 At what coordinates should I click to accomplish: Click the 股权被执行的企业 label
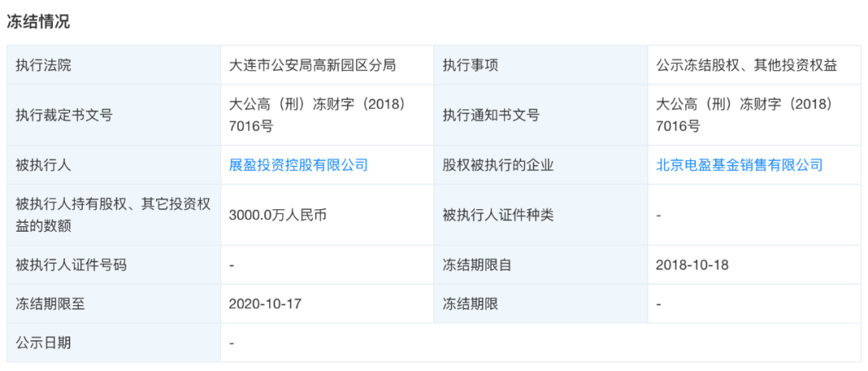point(498,165)
